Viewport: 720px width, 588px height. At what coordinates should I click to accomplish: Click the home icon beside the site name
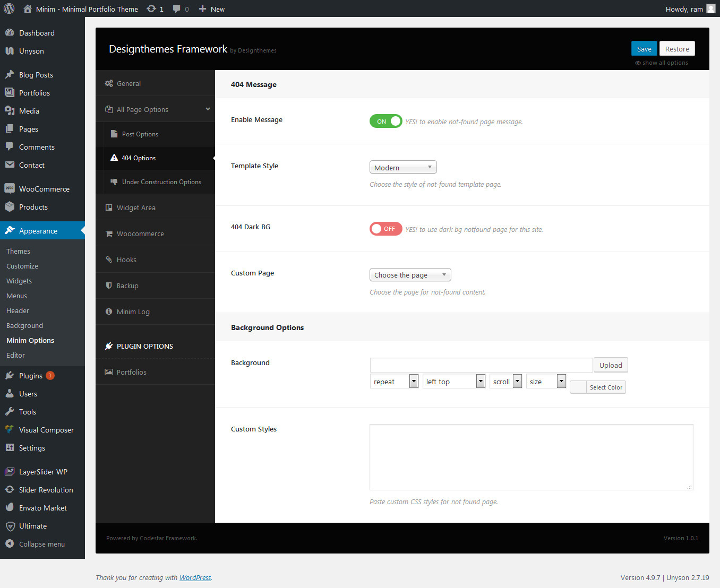pos(28,8)
